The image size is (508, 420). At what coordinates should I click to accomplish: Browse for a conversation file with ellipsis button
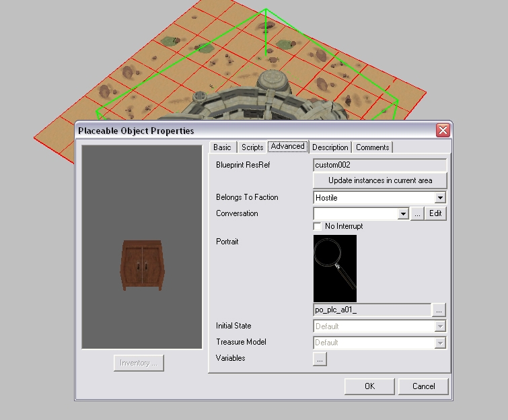coord(417,213)
